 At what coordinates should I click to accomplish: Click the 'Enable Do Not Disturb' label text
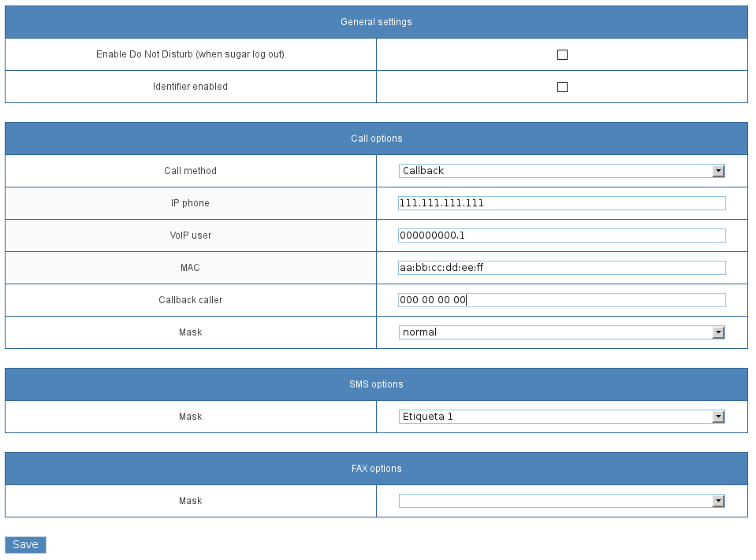click(190, 54)
